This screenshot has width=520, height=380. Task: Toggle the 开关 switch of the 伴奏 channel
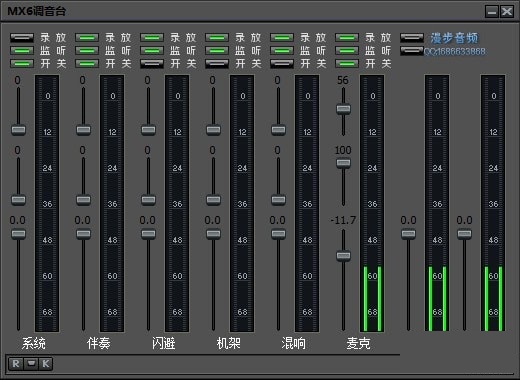coord(87,63)
